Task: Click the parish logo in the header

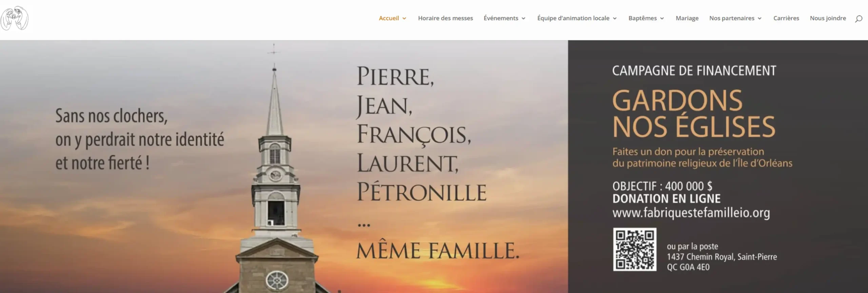Action: tap(14, 18)
